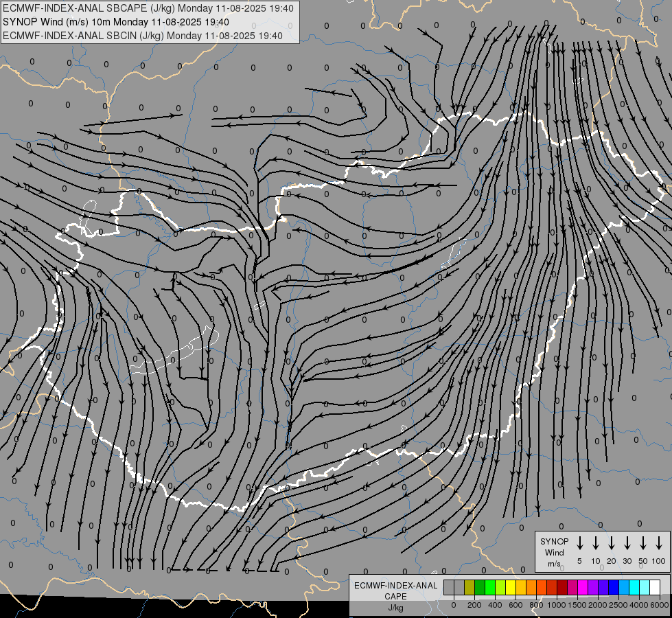The width and height of the screenshot is (672, 618).
Task: Click the wind arrow above the 50 label
Action: coord(643,543)
